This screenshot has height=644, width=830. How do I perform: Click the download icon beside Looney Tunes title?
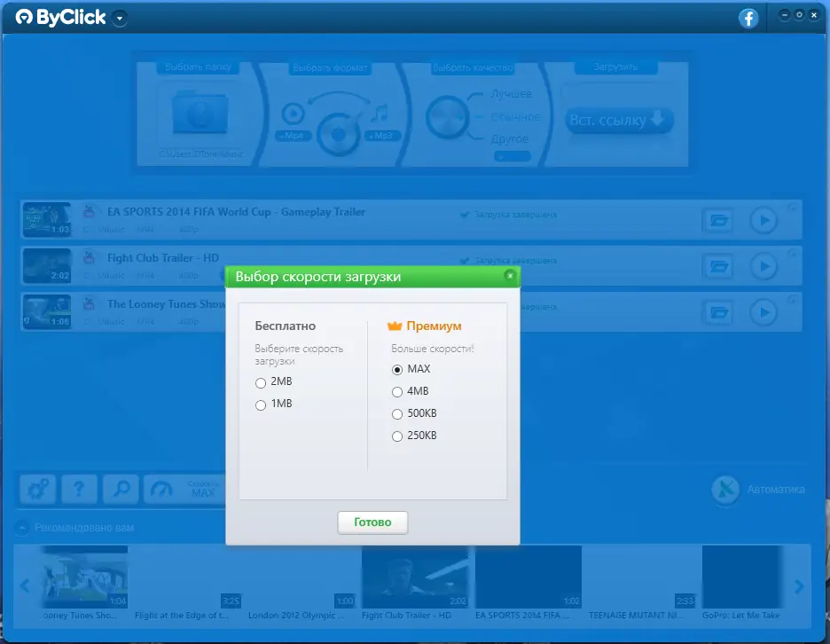point(89,303)
